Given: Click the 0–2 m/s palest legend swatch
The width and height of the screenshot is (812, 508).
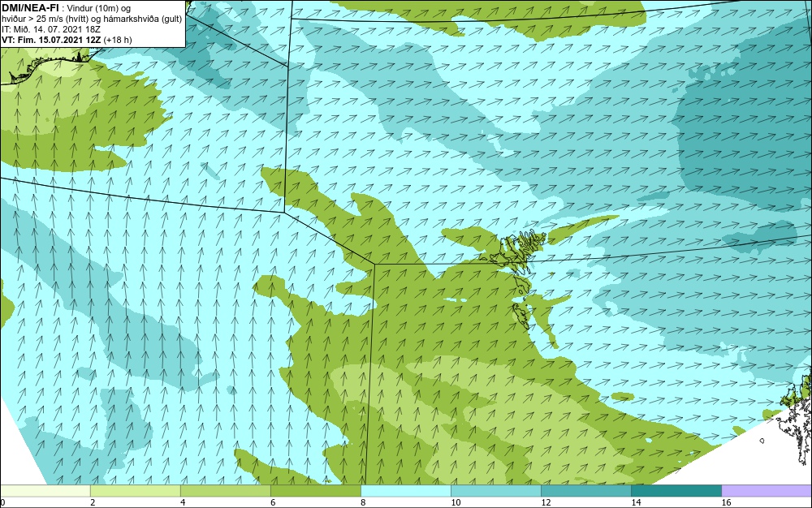Looking at the screenshot, I should (45, 491).
